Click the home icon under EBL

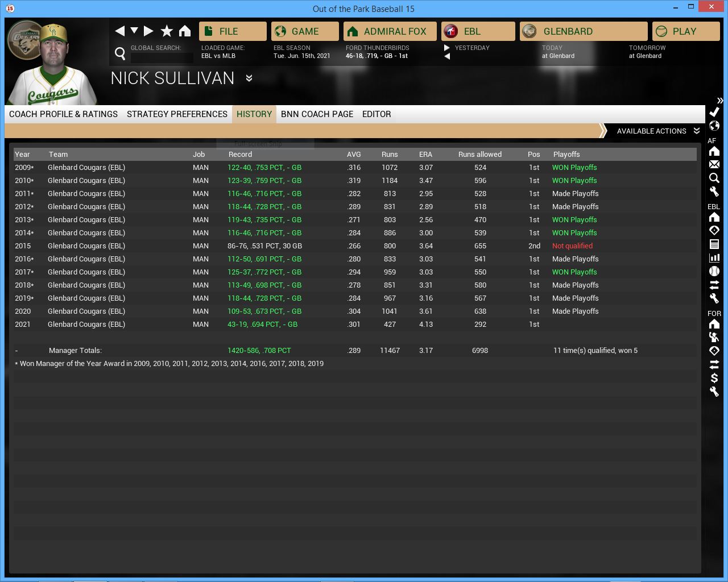coord(714,217)
